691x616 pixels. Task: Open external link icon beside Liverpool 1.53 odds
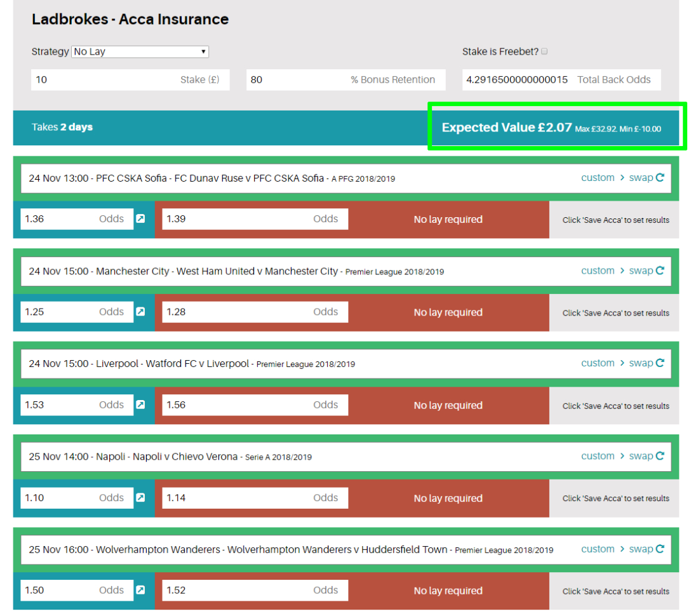tap(140, 405)
